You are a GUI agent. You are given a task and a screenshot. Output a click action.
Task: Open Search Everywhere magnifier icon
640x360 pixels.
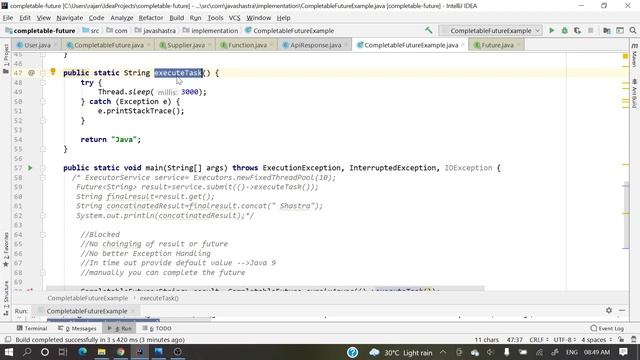click(x=633, y=30)
